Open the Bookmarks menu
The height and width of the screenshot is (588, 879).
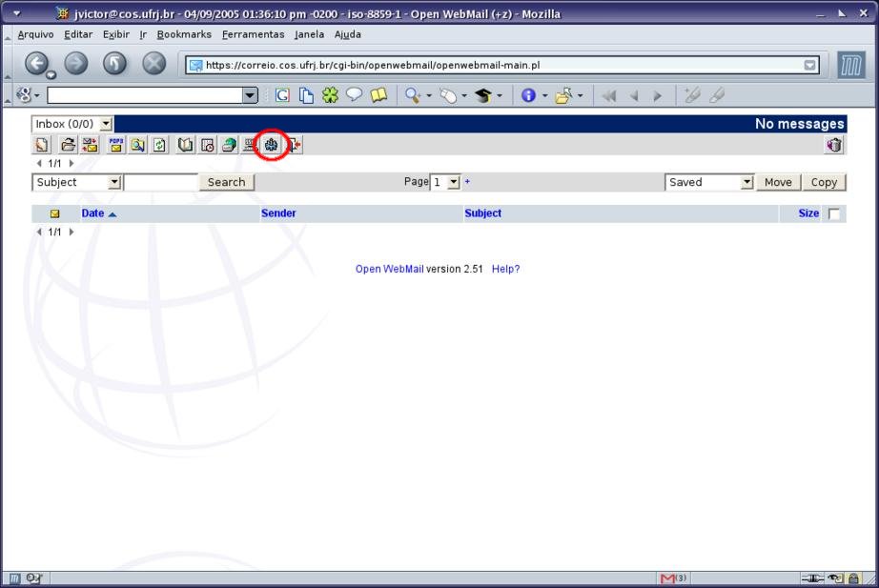(184, 34)
